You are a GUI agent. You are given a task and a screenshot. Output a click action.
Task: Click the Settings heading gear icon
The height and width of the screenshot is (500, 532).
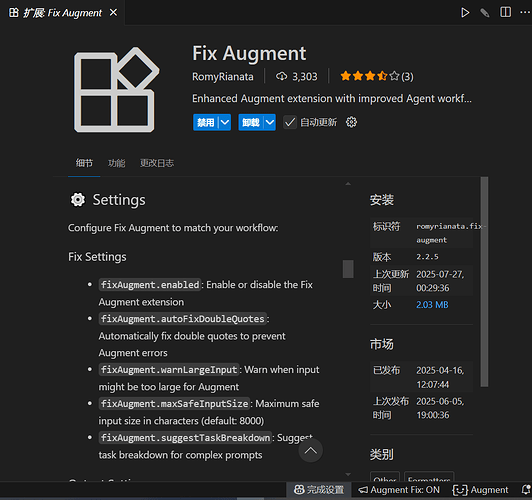(78, 200)
